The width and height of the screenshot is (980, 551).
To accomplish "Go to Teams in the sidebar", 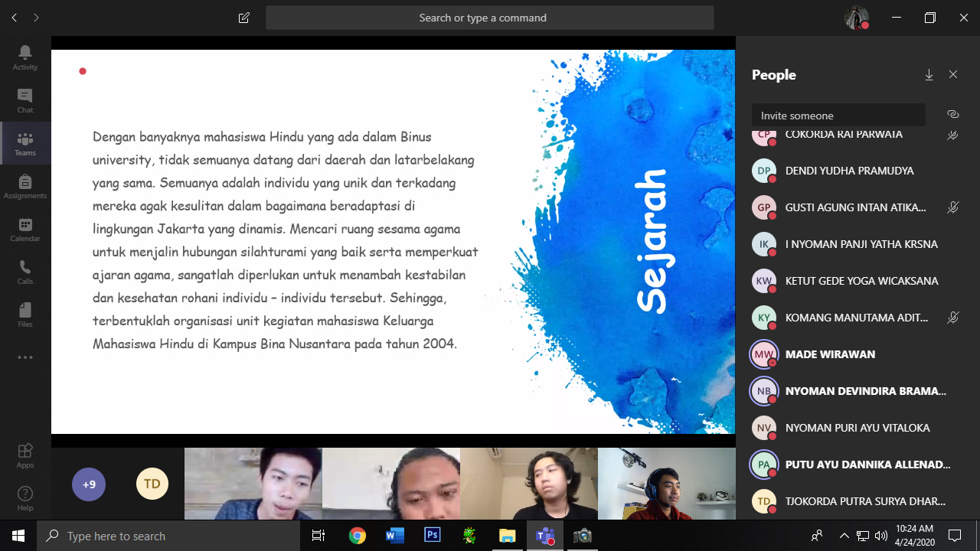I will click(25, 143).
